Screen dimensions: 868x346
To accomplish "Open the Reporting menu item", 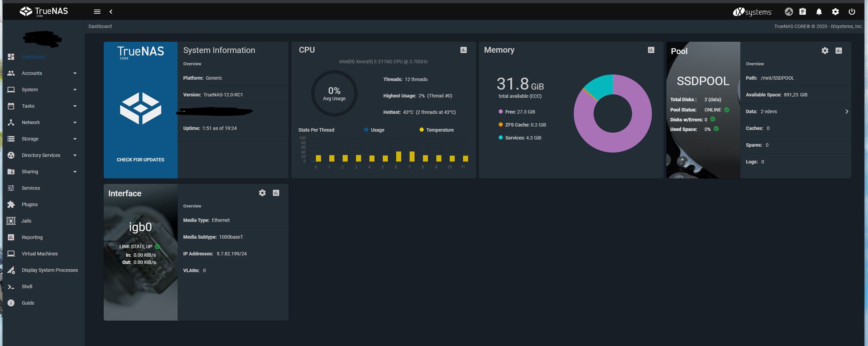I will (32, 237).
